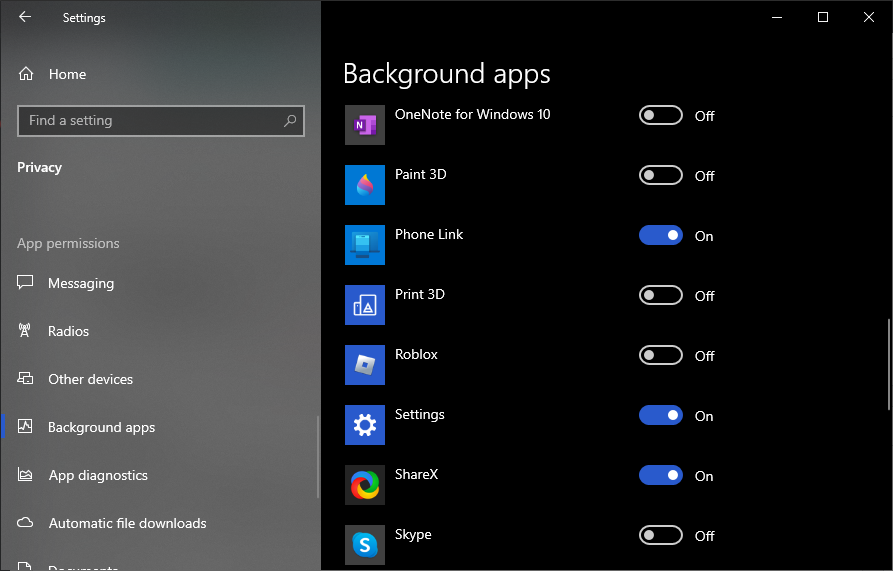Go to Settings Home
The height and width of the screenshot is (571, 893).
click(66, 74)
